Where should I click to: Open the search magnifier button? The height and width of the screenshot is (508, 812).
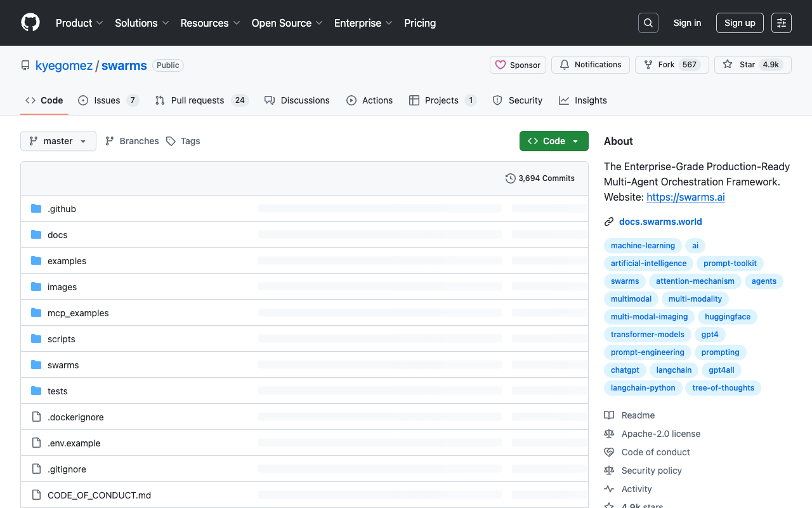pyautogui.click(x=648, y=23)
